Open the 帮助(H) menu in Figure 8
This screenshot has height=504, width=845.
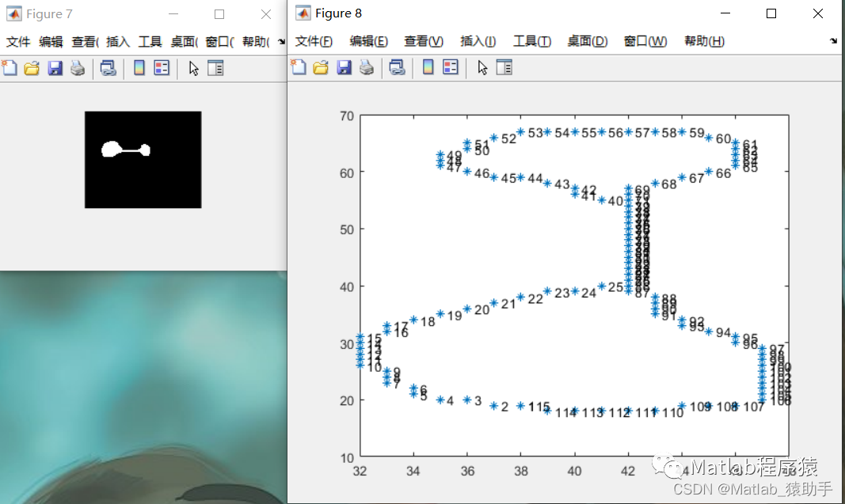pyautogui.click(x=703, y=41)
